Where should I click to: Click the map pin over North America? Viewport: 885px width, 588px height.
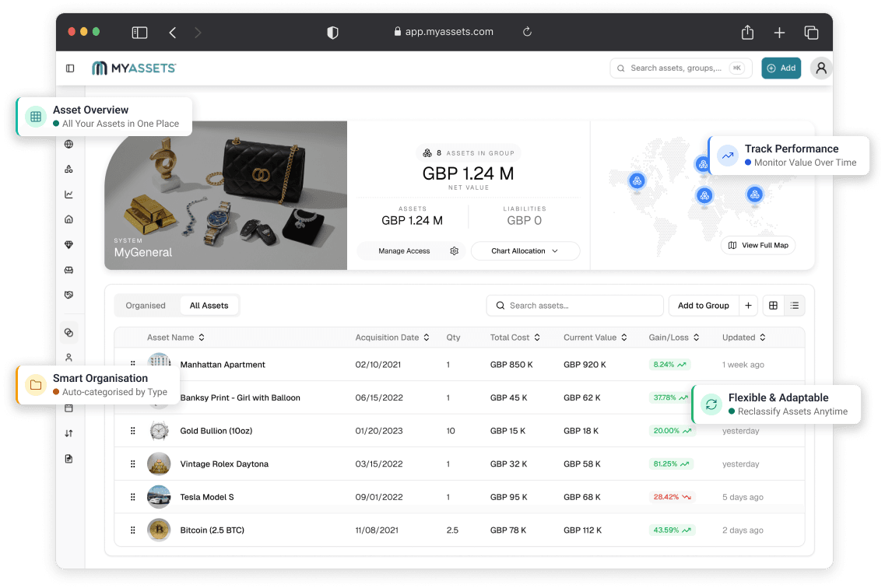[637, 181]
